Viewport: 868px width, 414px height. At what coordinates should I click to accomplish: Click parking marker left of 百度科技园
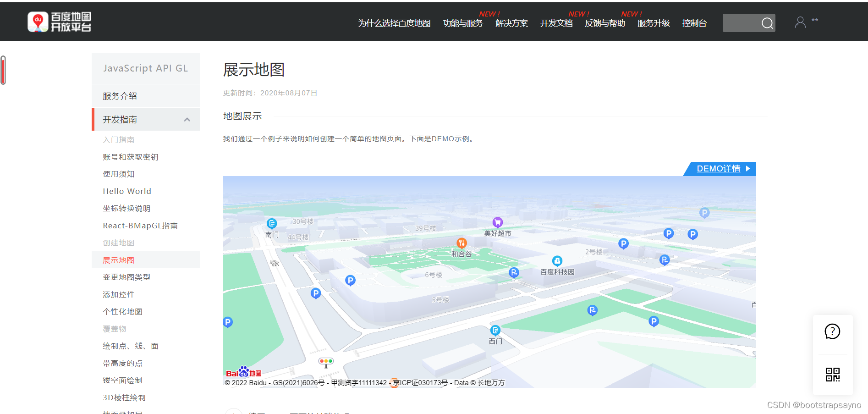(x=514, y=273)
